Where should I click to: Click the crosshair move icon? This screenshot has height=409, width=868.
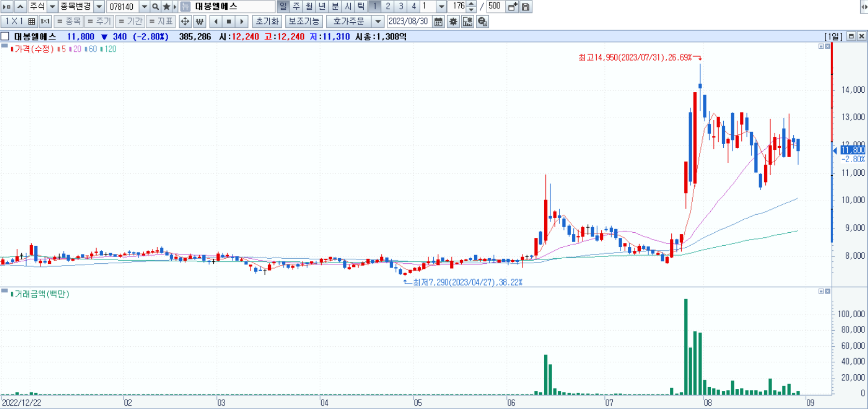pos(185,21)
